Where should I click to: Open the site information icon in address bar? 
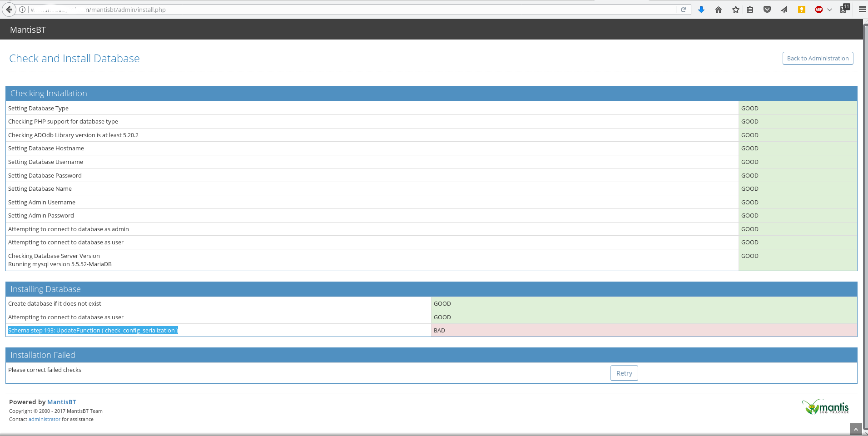click(22, 10)
